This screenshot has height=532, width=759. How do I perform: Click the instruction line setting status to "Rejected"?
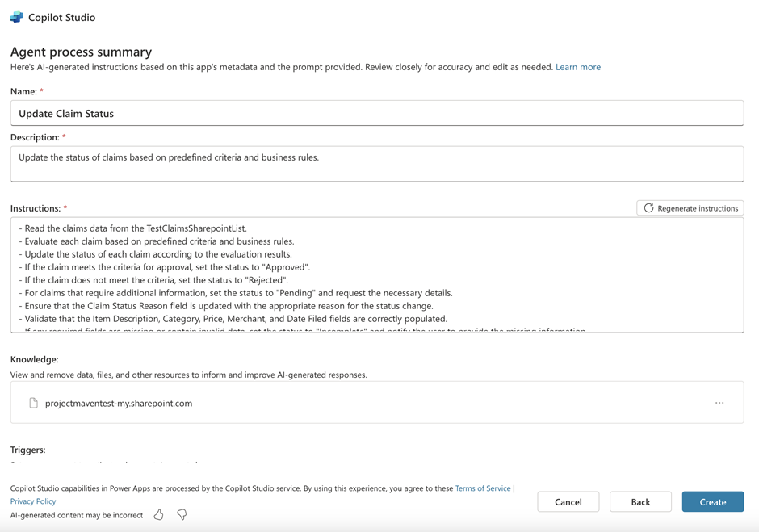153,280
